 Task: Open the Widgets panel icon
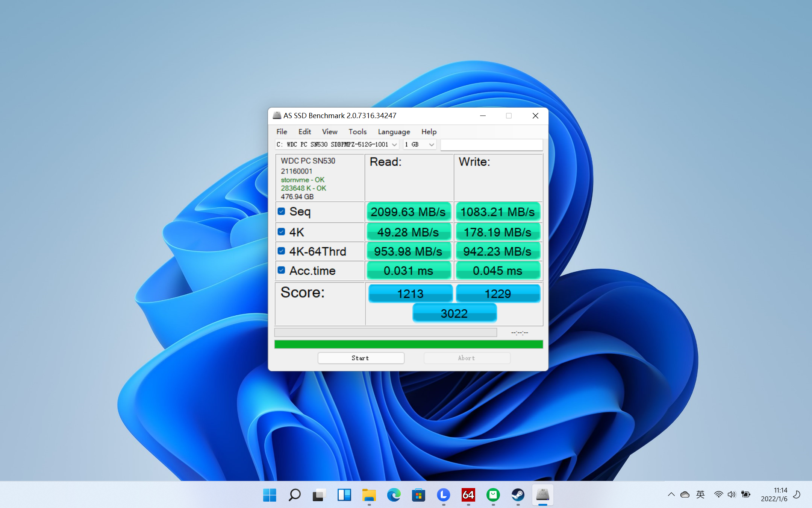344,495
